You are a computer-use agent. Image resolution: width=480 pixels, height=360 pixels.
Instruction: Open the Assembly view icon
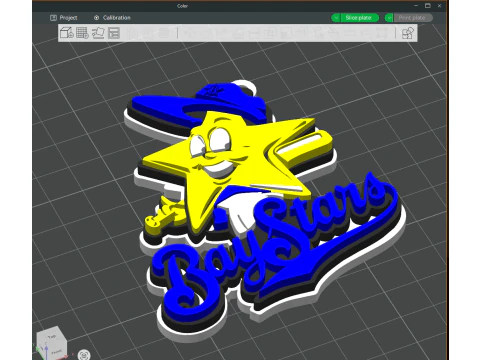(408, 33)
